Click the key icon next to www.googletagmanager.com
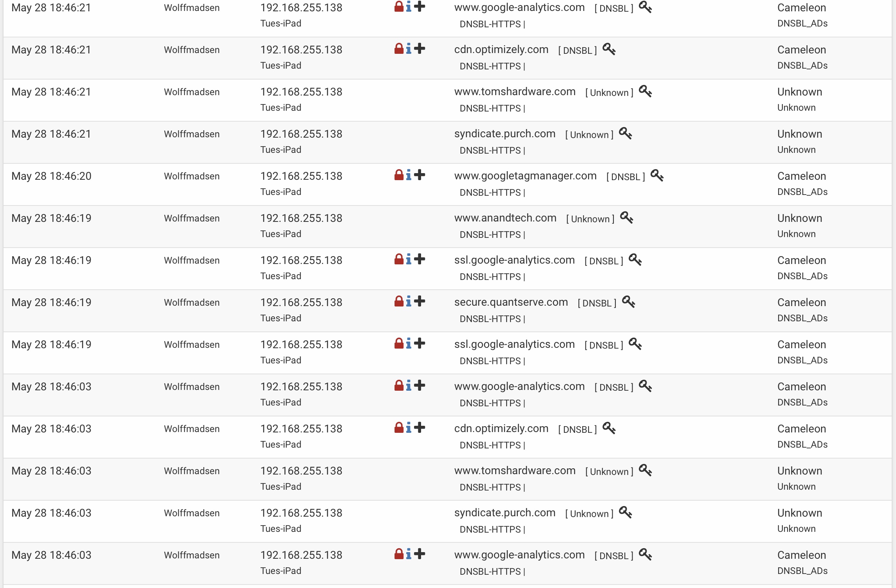896x588 pixels. (657, 175)
